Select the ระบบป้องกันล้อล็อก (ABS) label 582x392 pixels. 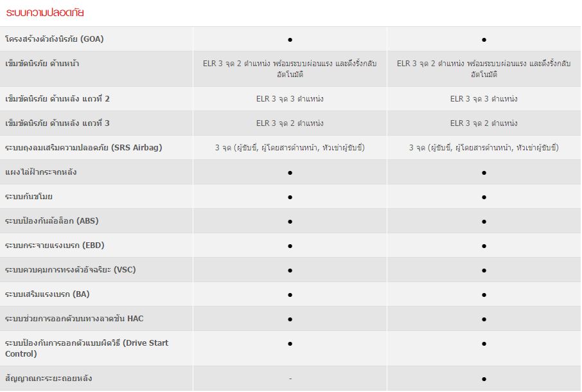pyautogui.click(x=52, y=221)
